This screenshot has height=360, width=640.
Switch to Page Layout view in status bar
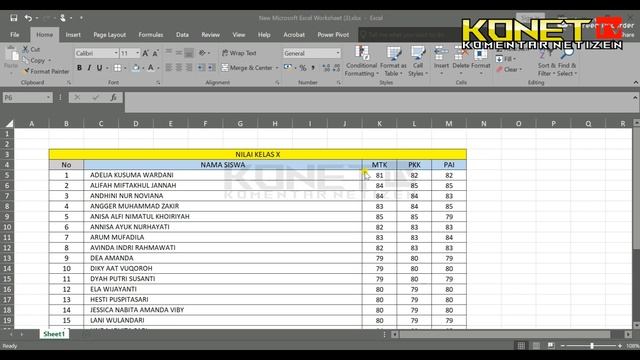click(x=536, y=346)
